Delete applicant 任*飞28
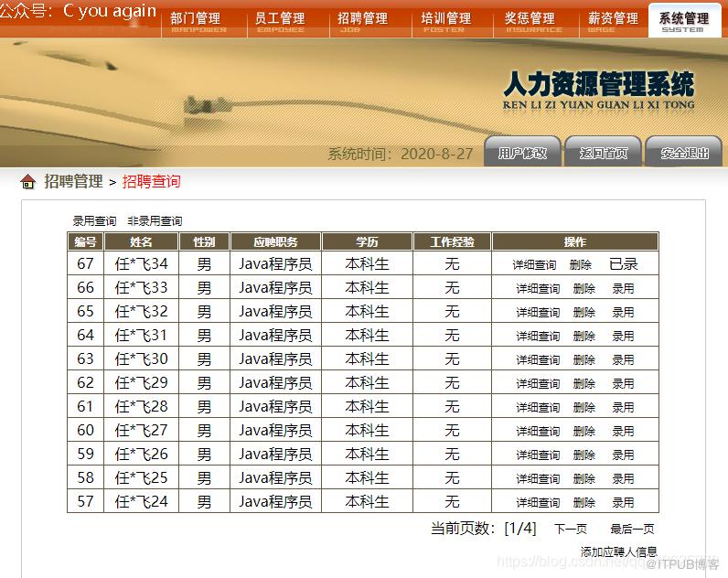 pos(584,408)
